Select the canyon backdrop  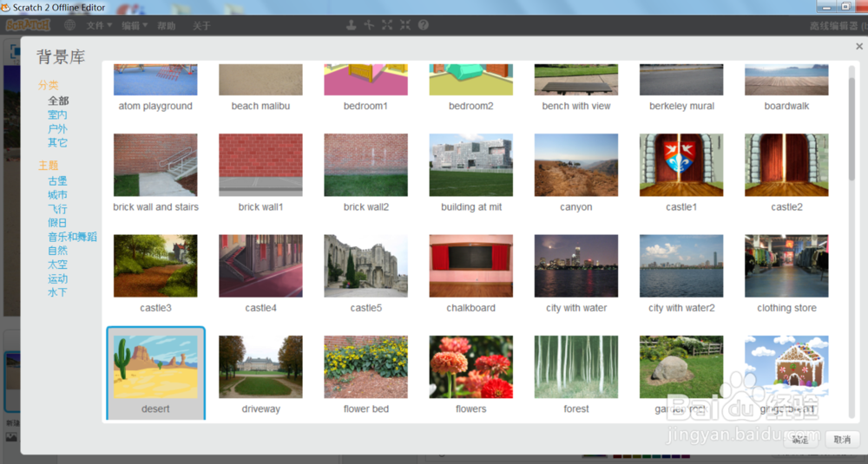[x=576, y=173]
